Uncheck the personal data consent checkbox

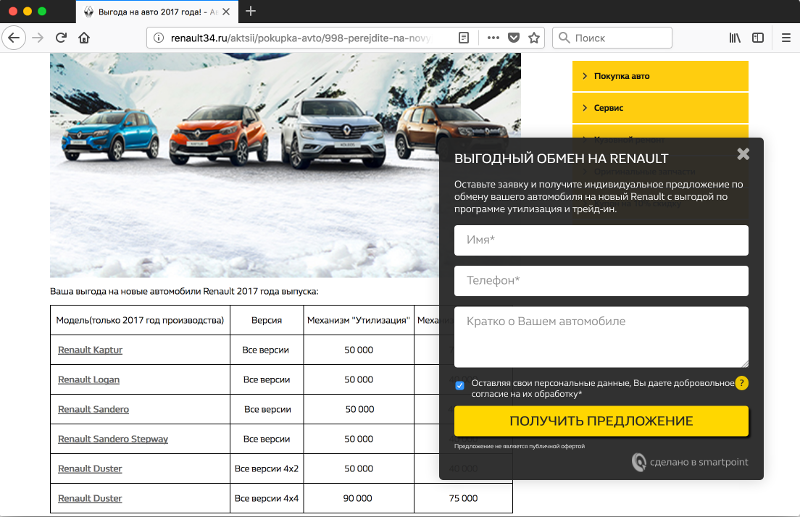pos(460,385)
